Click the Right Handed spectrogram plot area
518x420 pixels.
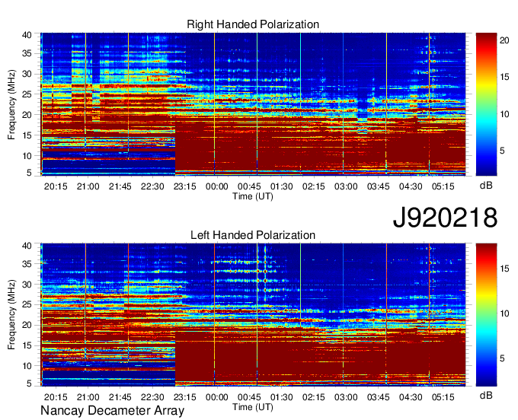253,104
